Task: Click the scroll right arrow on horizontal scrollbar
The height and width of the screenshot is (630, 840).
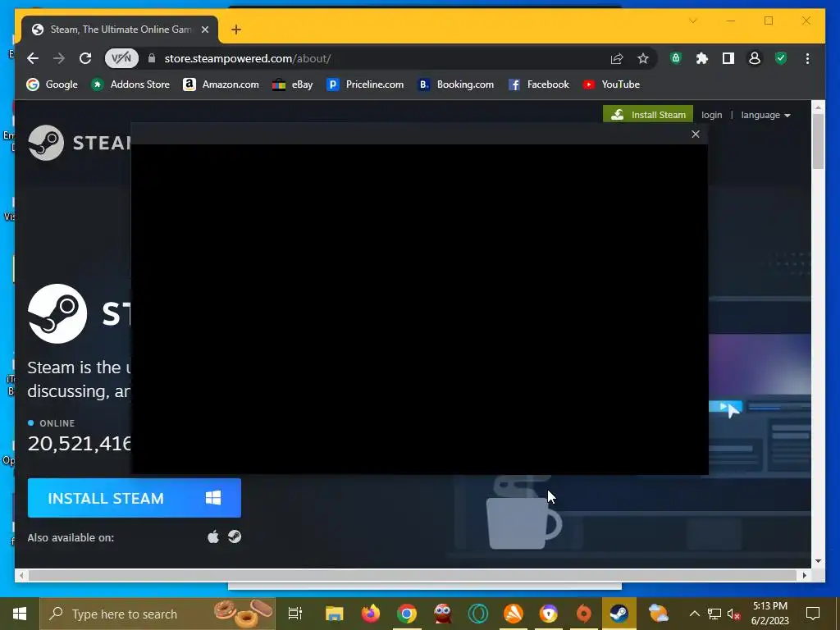Action: click(804, 575)
